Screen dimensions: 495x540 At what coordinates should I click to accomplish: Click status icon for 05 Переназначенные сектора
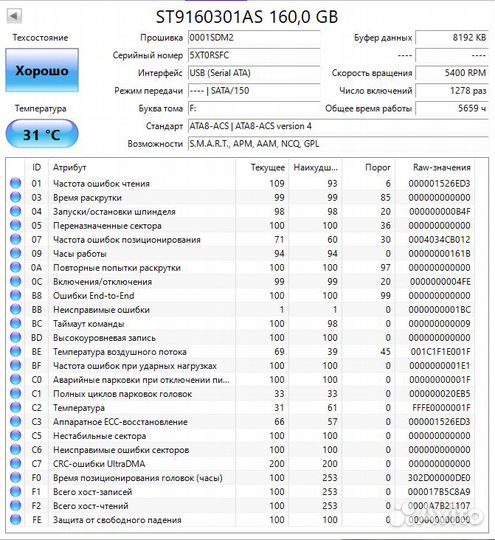pos(16,225)
